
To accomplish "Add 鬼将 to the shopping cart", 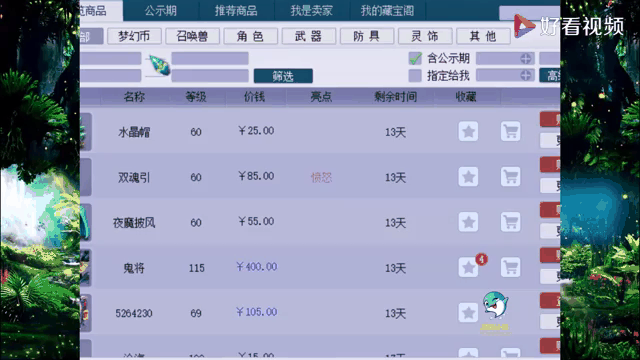I will [511, 268].
